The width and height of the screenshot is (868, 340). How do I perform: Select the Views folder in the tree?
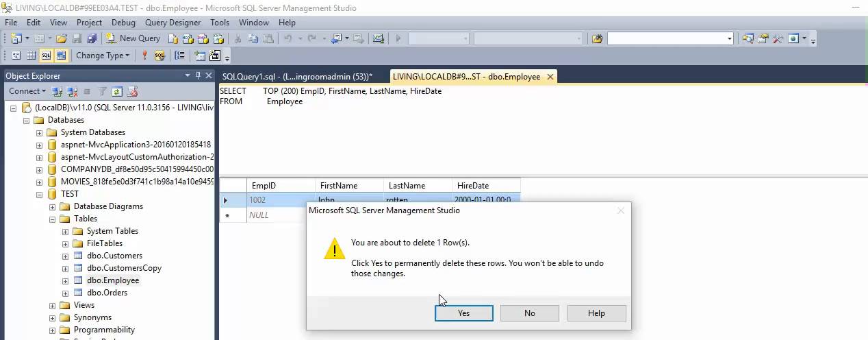click(84, 305)
